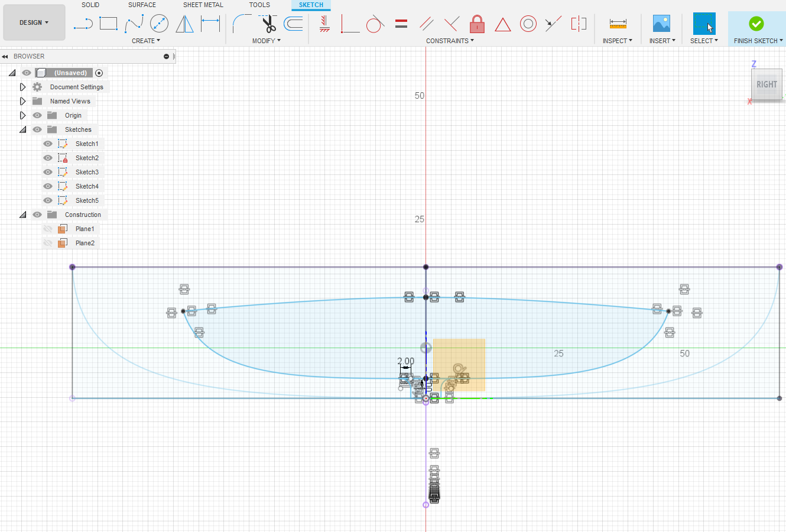The image size is (786, 532).
Task: Hide Sketch1 using its eye icon
Action: pyautogui.click(x=48, y=144)
